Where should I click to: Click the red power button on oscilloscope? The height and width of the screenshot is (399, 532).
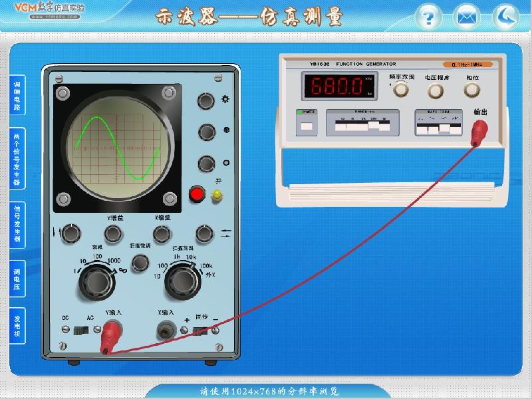click(x=197, y=194)
